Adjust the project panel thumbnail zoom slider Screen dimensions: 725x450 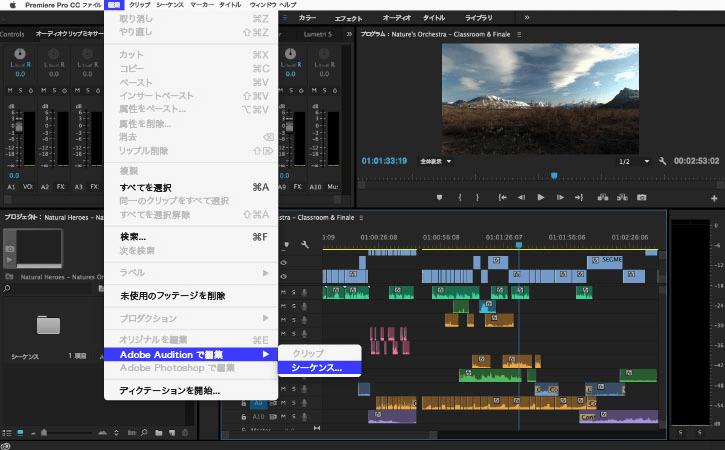(44, 433)
